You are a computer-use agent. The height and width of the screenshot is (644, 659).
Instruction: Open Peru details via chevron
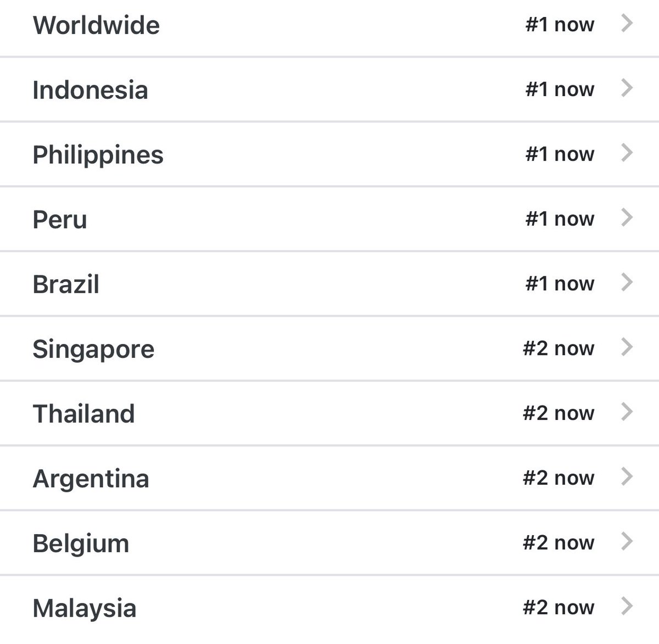627,218
